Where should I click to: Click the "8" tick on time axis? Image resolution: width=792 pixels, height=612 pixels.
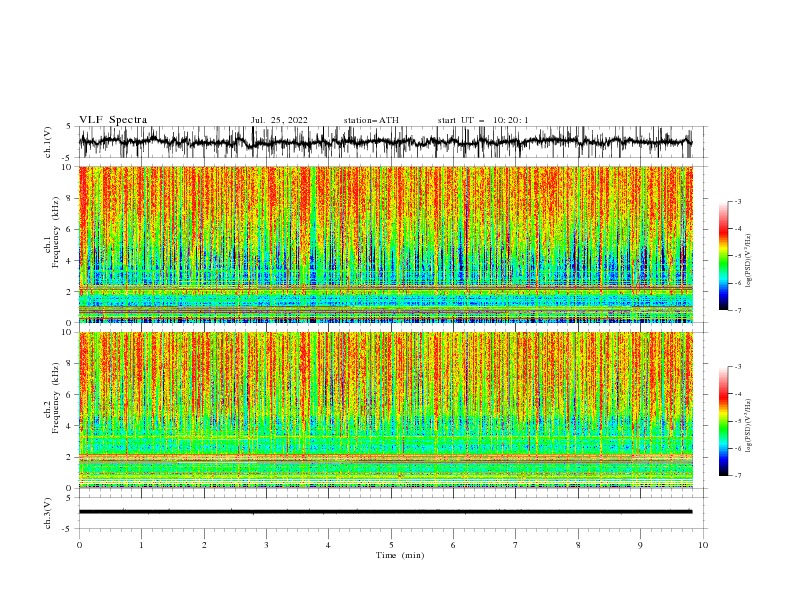578,545
